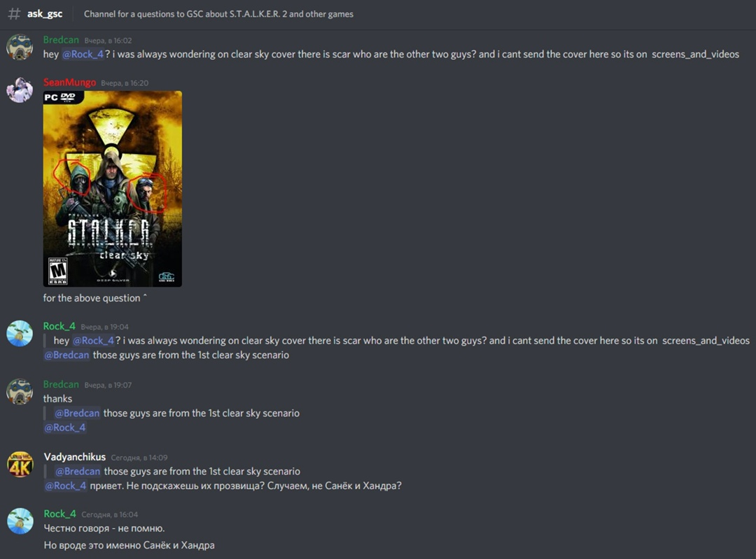Click the channel hash icon beside ask_gsc
Screen dimensions: 756x559
pyautogui.click(x=14, y=13)
